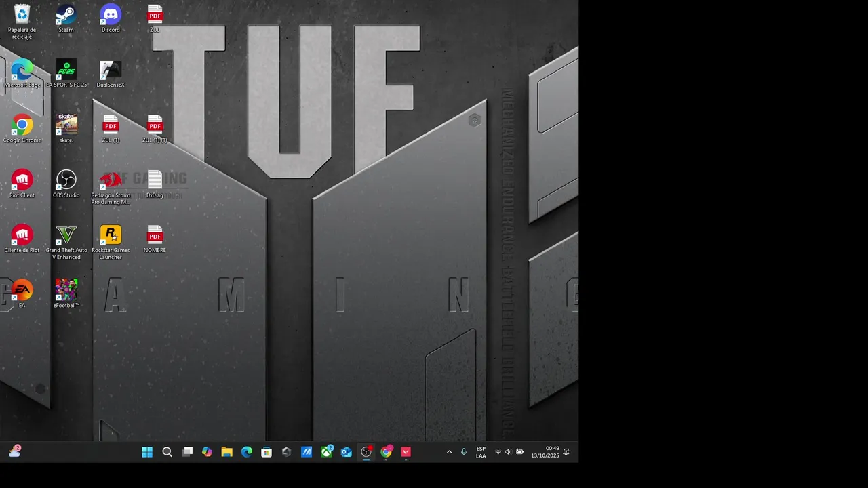Show hidden system tray icons
Viewport: 868px width, 488px height.
(x=449, y=452)
